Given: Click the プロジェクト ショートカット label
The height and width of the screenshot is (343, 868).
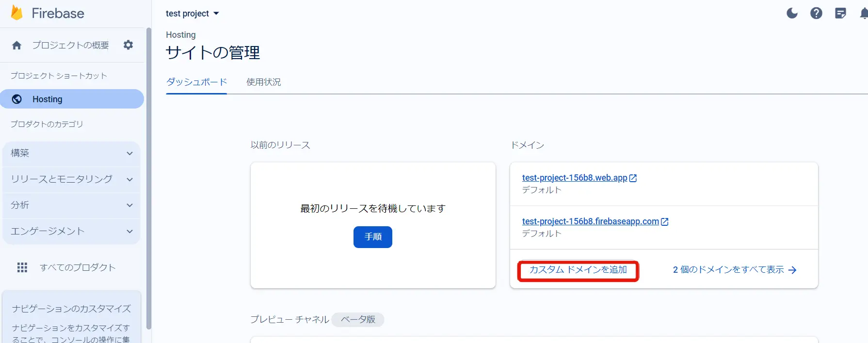Looking at the screenshot, I should click(x=59, y=76).
